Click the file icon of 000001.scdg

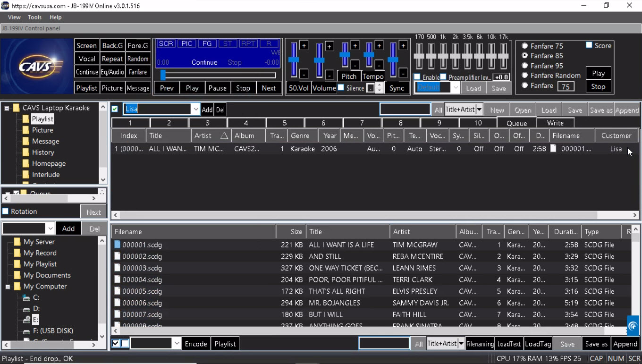click(x=117, y=245)
